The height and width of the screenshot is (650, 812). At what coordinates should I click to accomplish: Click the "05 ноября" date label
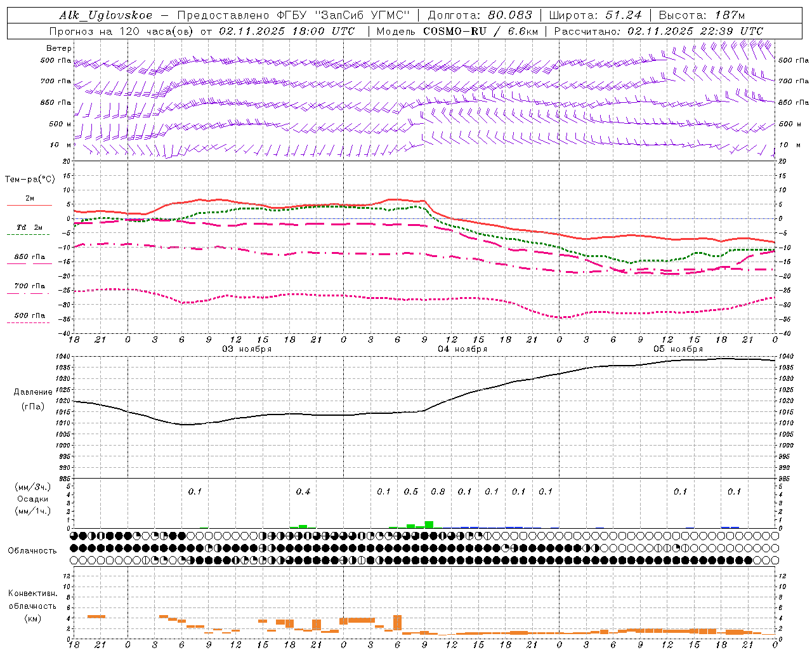678,349
